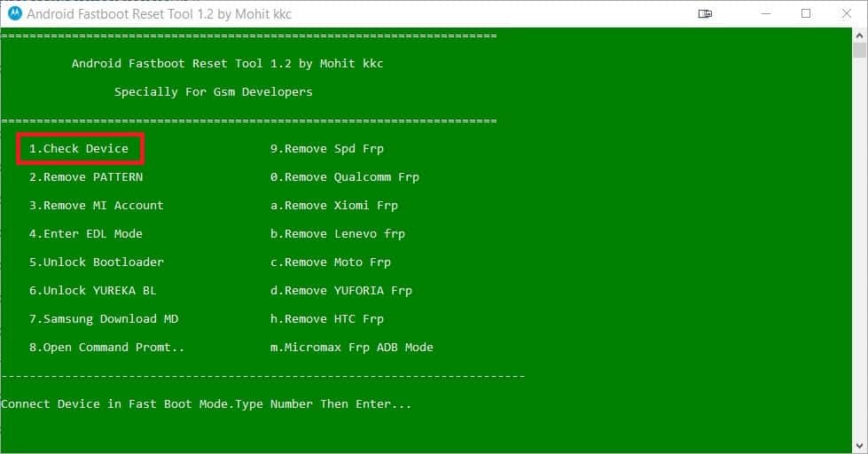Click the vertical scrollbar thumb

point(859,51)
